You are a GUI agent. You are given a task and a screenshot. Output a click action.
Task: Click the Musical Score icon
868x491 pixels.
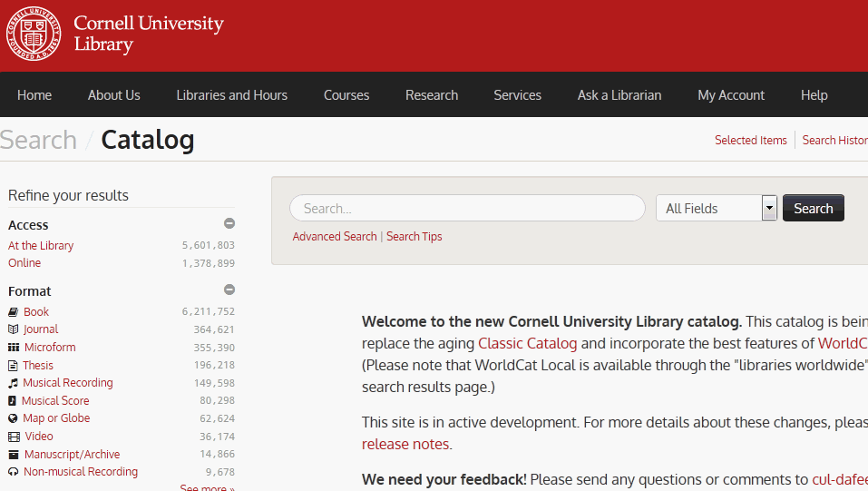click(x=12, y=400)
